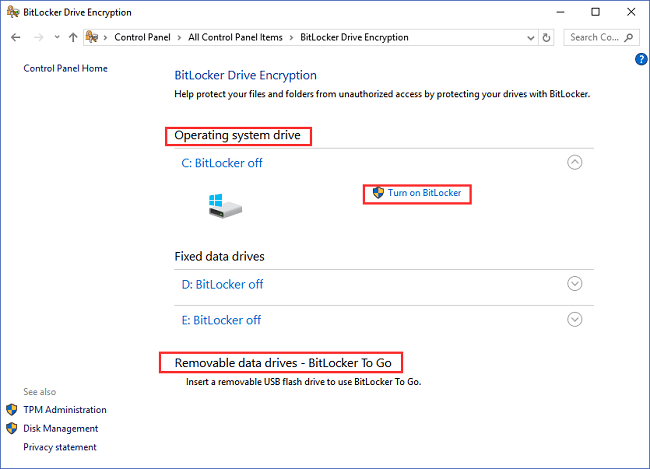This screenshot has width=650, height=469.
Task: Click the BitLocker Drive Encryption breadcrumb
Action: click(x=354, y=37)
